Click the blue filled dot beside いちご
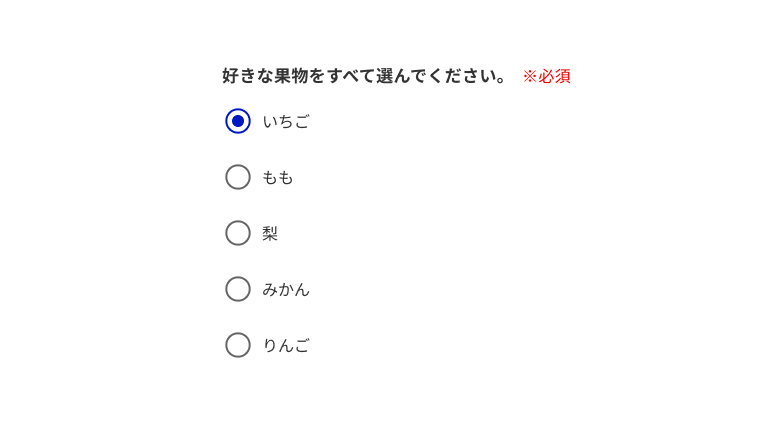Screen dimensions: 768x429 pos(238,121)
